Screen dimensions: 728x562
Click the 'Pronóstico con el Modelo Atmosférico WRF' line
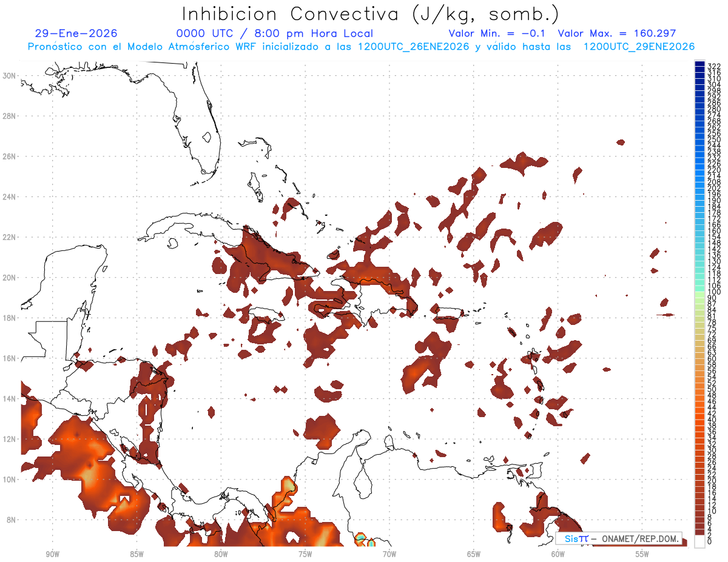click(361, 47)
